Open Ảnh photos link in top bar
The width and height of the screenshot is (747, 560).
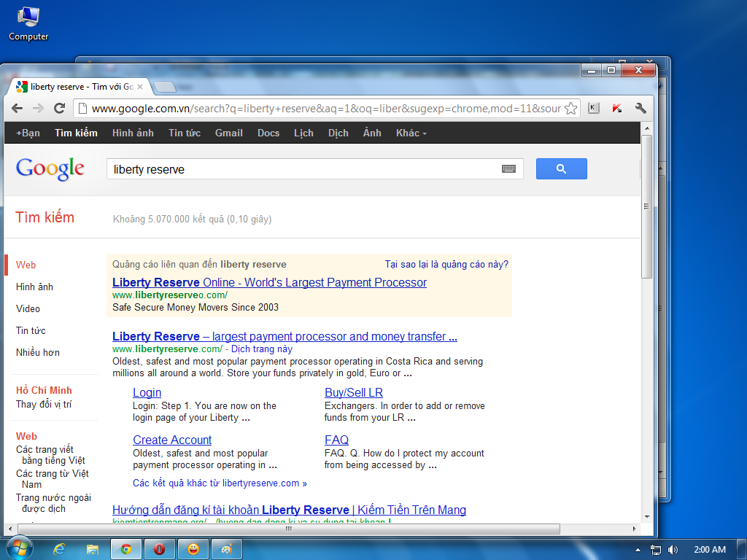(x=372, y=133)
